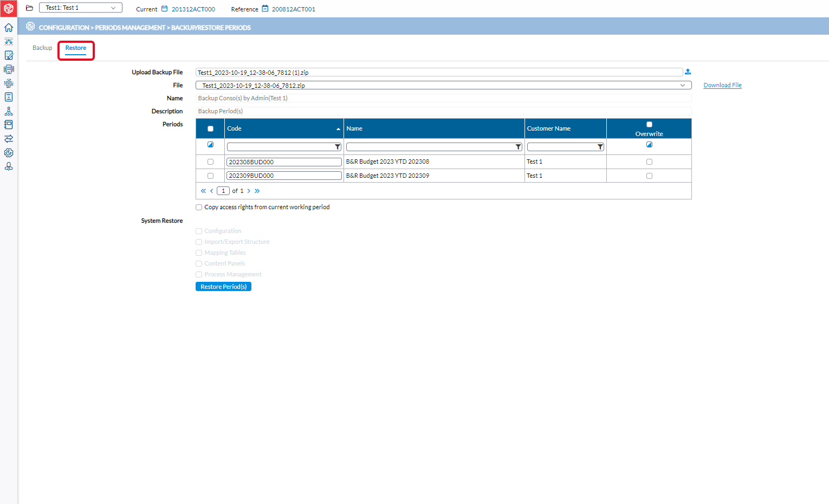Go to next page of periods grid
Screen dimensions: 829x504
pyautogui.click(x=249, y=191)
